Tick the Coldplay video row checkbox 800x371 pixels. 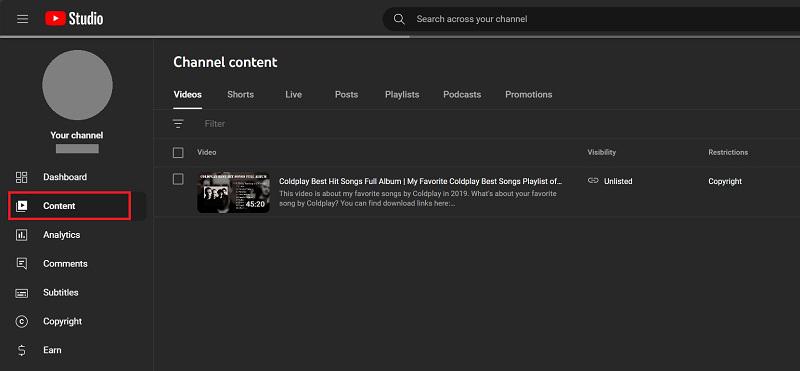(x=178, y=179)
